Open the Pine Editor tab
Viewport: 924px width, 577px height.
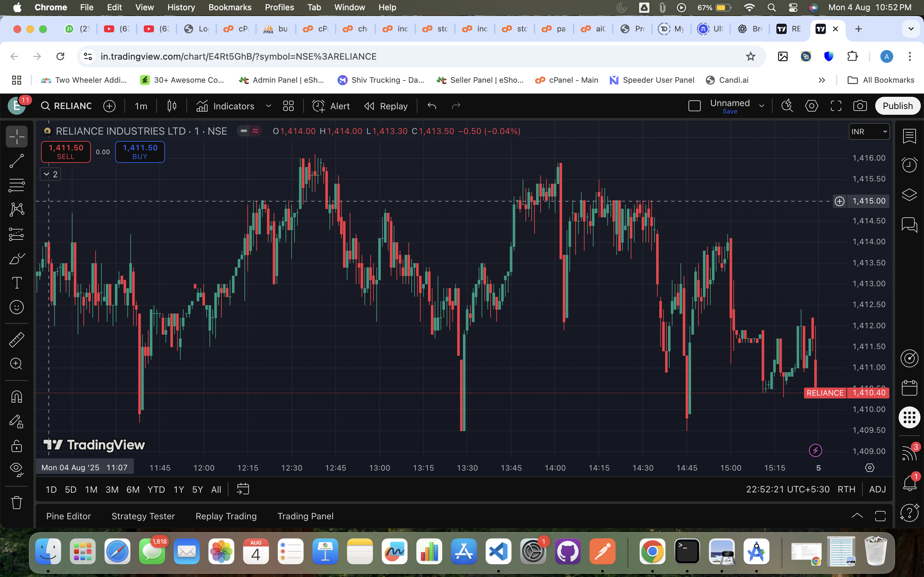coord(68,516)
